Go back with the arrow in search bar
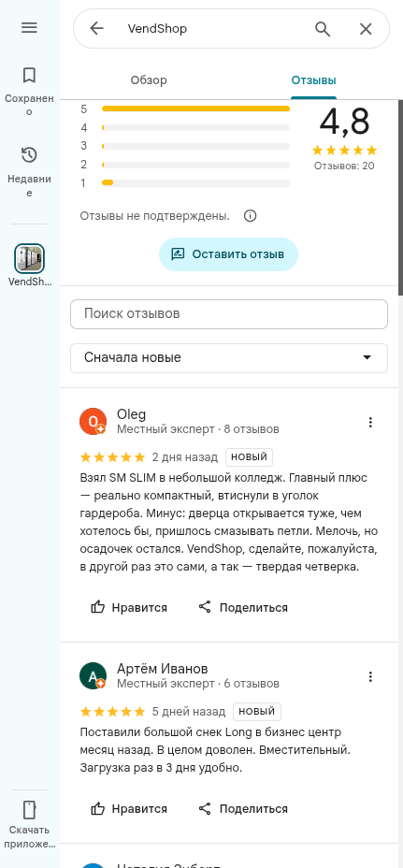403x868 pixels. [96, 29]
